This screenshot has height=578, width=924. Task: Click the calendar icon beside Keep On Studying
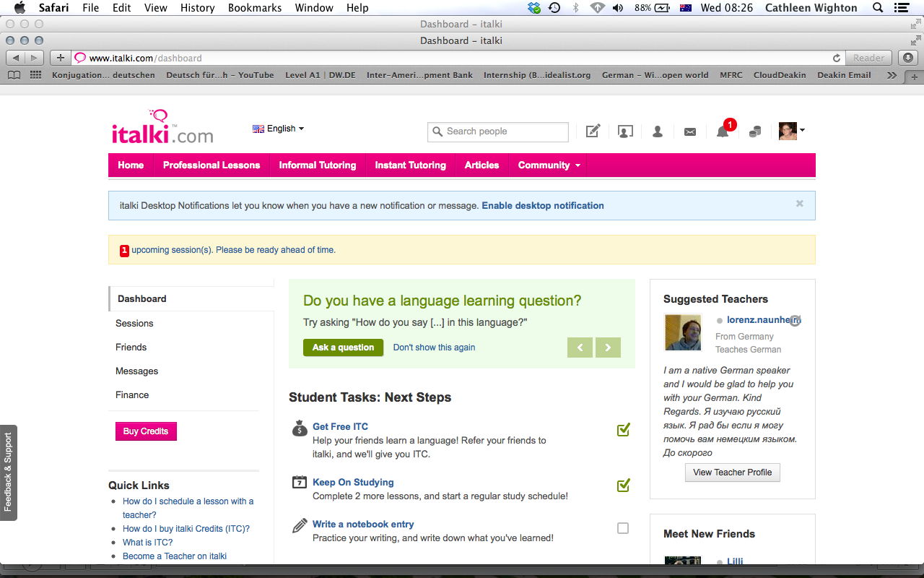(x=300, y=482)
